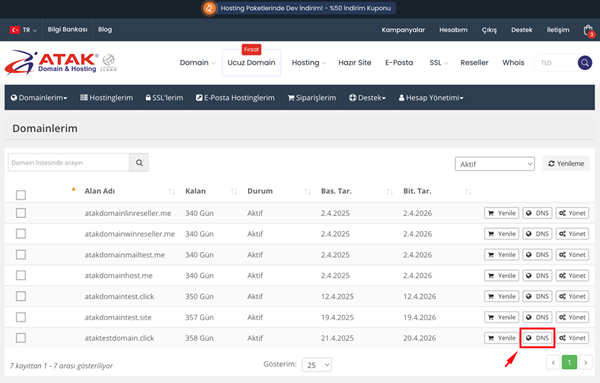Open E-Posta Hostinglerim menu item
600x383 pixels.
(x=235, y=98)
